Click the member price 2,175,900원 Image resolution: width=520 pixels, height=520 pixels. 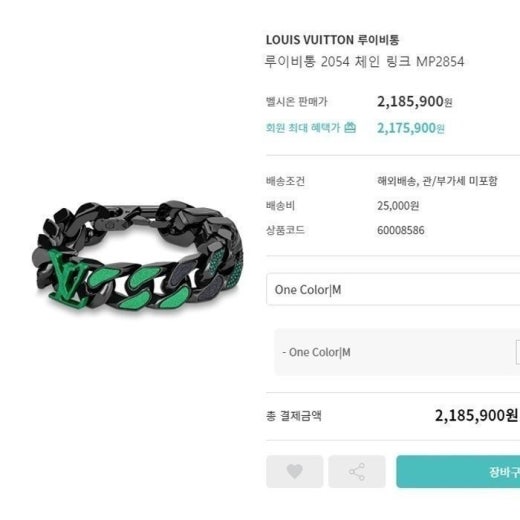411,128
